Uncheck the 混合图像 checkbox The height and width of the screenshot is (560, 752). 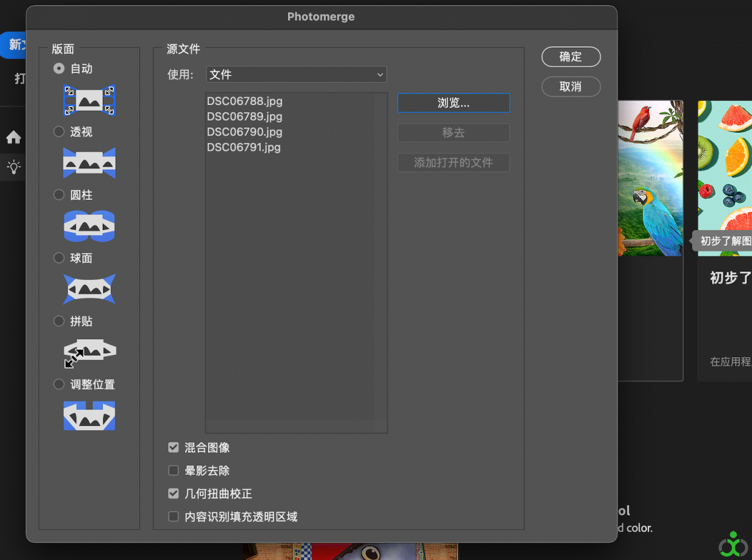coord(174,447)
